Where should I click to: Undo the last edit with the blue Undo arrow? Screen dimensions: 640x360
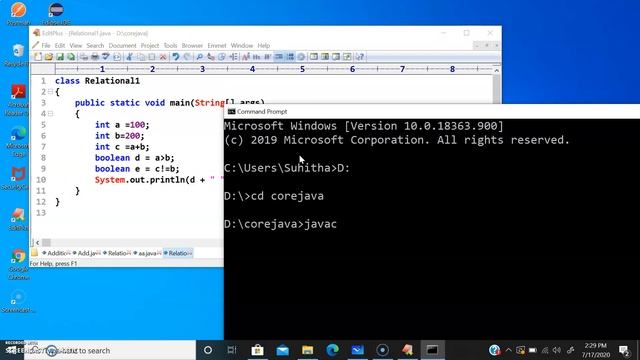pyautogui.click(x=176, y=57)
